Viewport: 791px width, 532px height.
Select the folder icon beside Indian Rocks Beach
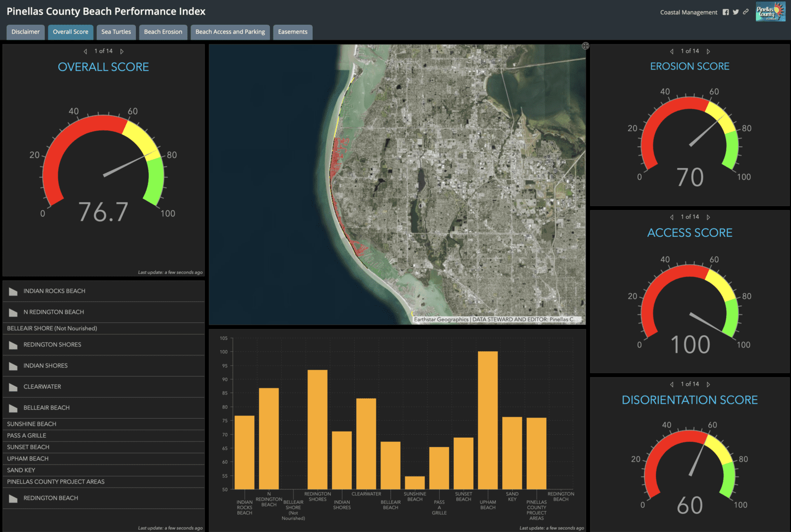point(12,291)
